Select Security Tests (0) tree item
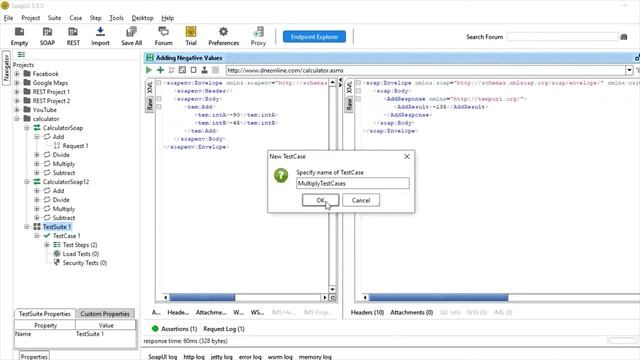This screenshot has width=640, height=360. (84, 262)
